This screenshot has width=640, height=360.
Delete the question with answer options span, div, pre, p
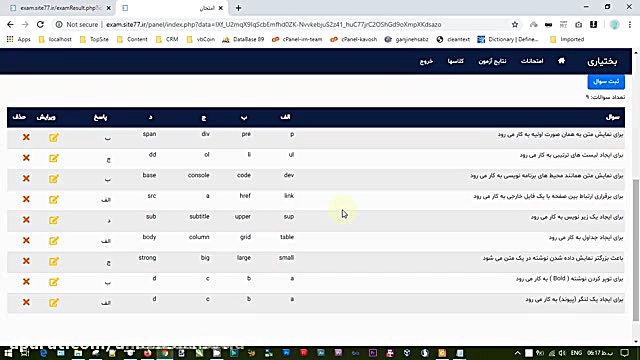point(26,137)
